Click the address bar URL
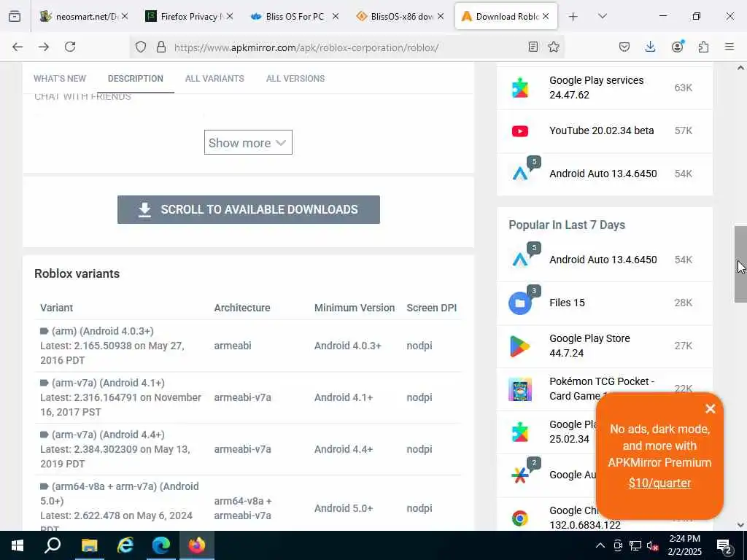747x560 pixels. pyautogui.click(x=306, y=47)
